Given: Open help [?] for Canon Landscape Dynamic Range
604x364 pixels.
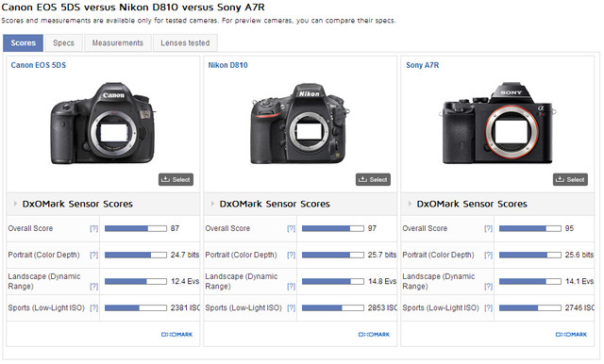Looking at the screenshot, I should 94,287.
